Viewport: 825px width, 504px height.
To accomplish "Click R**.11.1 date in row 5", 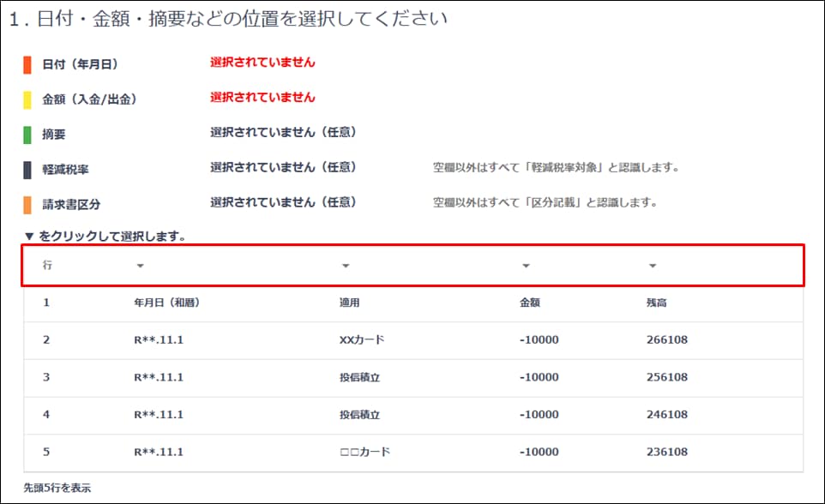I will 159,452.
